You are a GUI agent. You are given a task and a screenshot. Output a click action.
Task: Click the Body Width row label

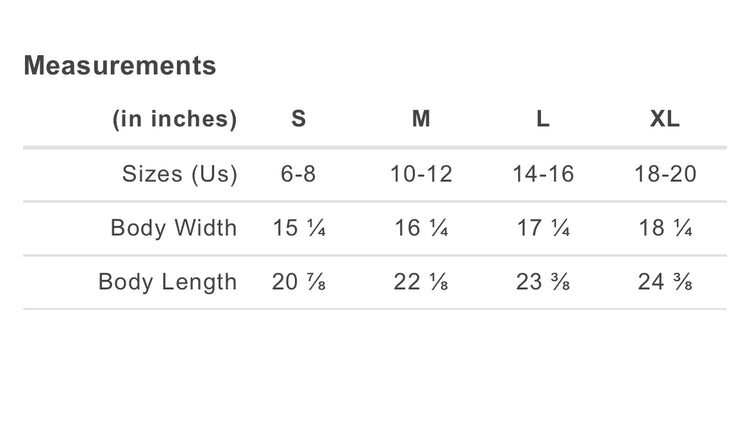[x=174, y=228]
